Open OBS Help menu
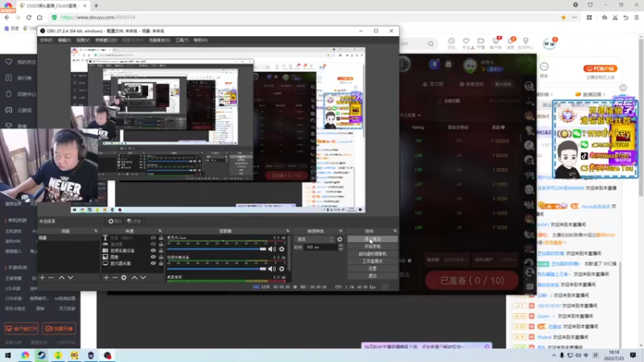644x362 pixels. [200, 40]
